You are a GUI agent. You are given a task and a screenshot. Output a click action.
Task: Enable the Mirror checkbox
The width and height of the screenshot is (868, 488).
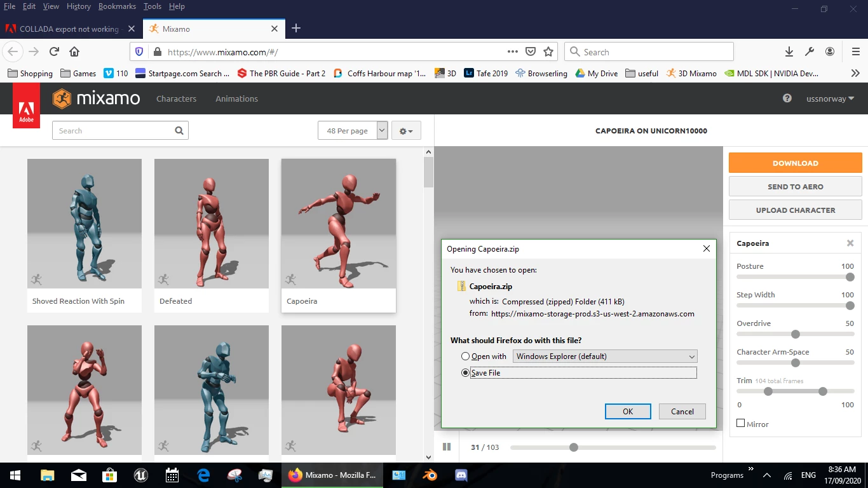740,423
